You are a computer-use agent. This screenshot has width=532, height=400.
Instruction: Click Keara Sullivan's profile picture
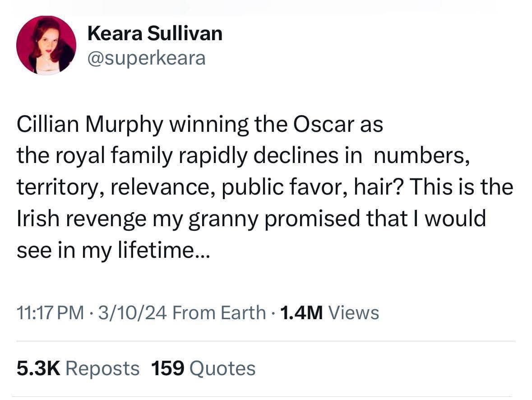click(46, 45)
